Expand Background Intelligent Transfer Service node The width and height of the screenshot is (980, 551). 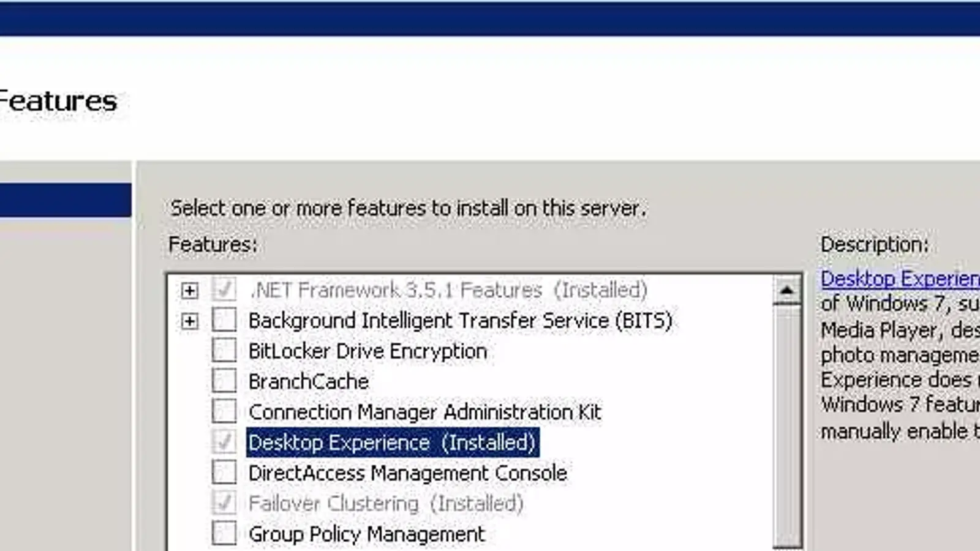coord(190,321)
